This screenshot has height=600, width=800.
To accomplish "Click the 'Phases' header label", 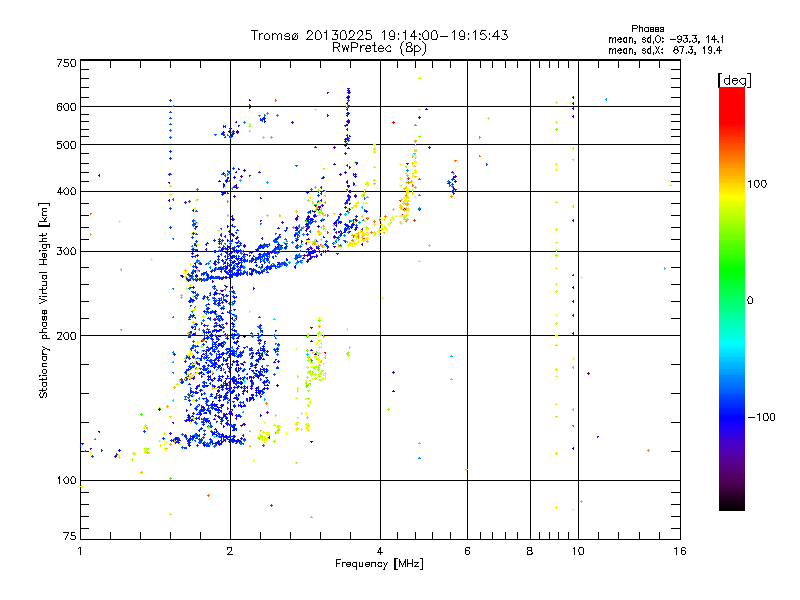I will pos(647,29).
